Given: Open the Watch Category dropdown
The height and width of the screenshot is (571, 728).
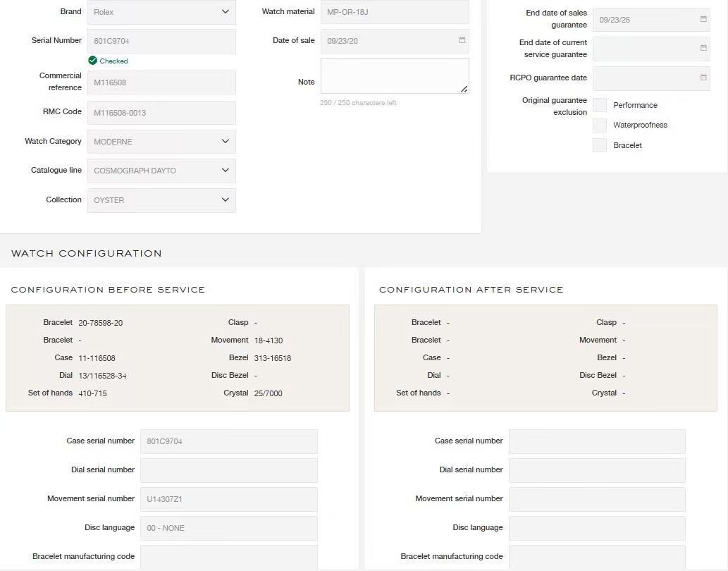Looking at the screenshot, I should (x=161, y=142).
